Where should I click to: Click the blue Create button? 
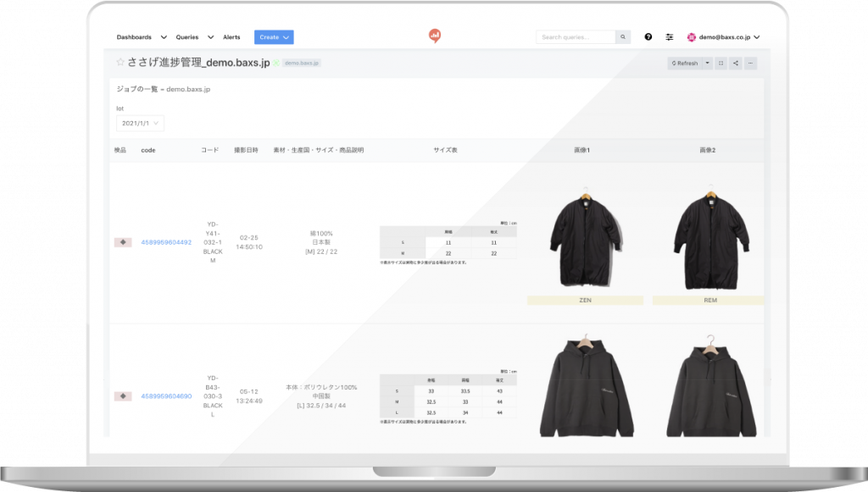[x=274, y=37]
